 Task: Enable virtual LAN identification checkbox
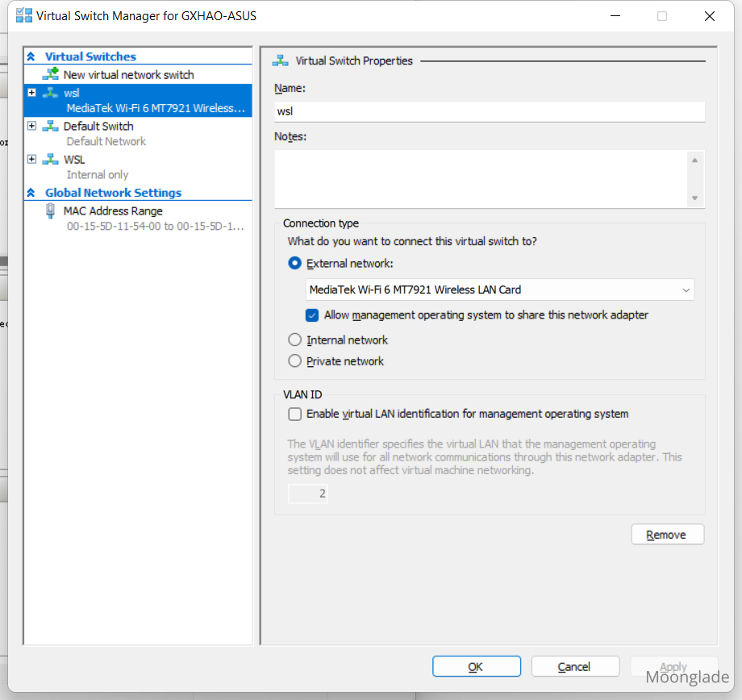(295, 414)
